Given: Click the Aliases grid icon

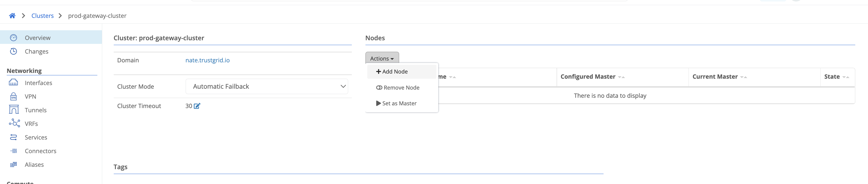Looking at the screenshot, I should point(13,165).
